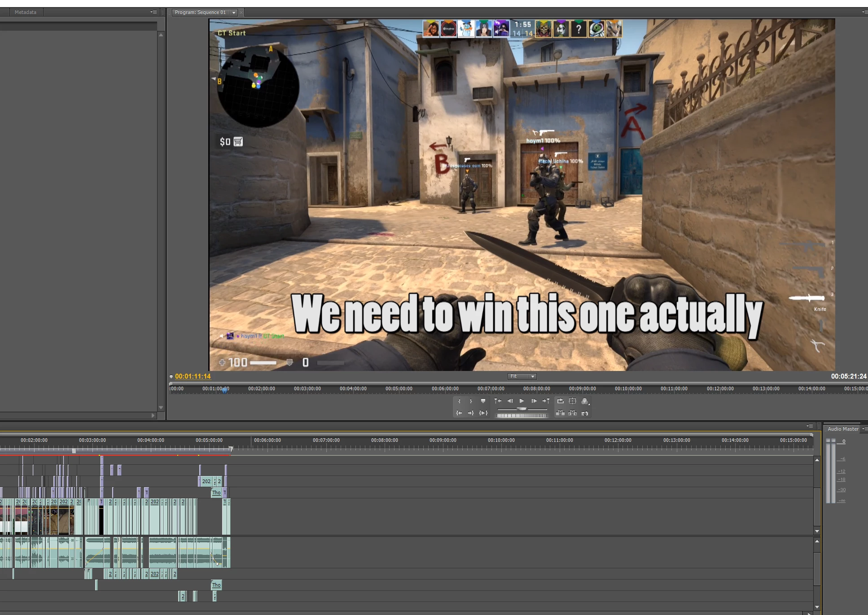The height and width of the screenshot is (615, 868).
Task: Click the Extract button
Action: click(572, 413)
